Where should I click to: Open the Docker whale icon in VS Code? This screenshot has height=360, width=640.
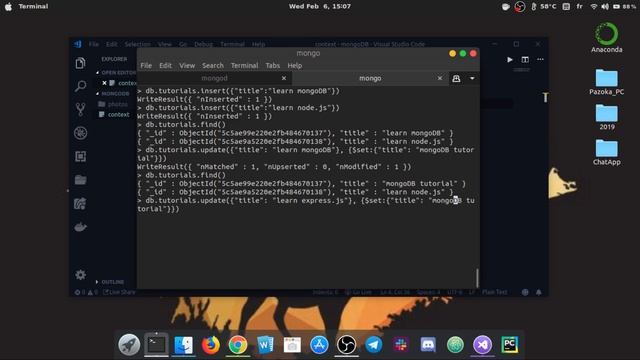(80, 227)
